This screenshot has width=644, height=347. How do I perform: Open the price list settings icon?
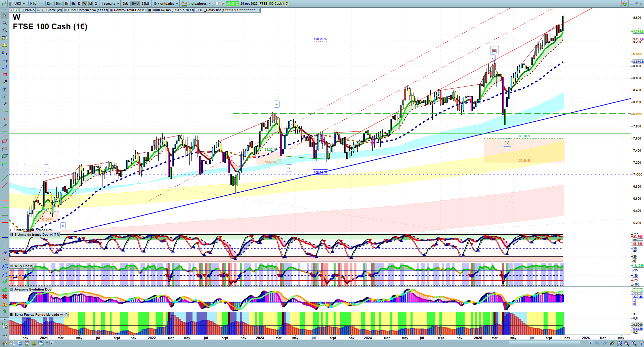point(38,10)
